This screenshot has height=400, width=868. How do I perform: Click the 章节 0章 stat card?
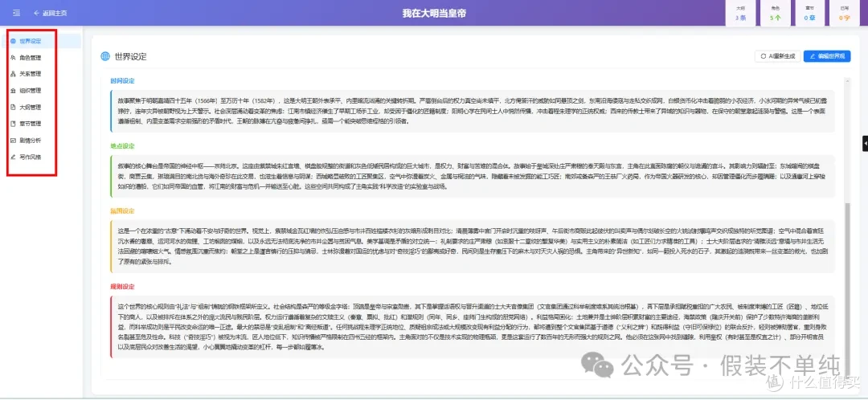pos(809,14)
